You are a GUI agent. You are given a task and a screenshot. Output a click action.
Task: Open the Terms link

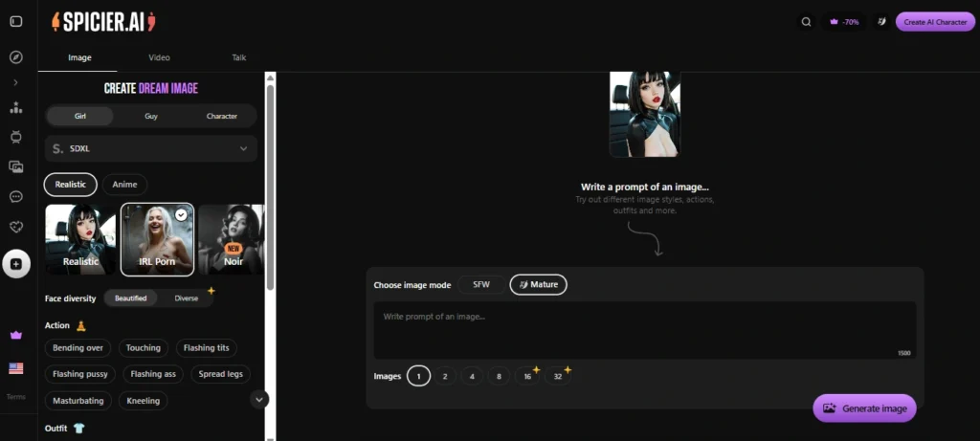[16, 397]
